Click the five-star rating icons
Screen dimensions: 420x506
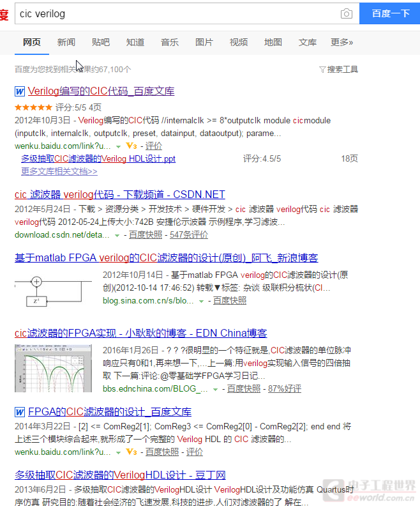pyautogui.click(x=33, y=107)
